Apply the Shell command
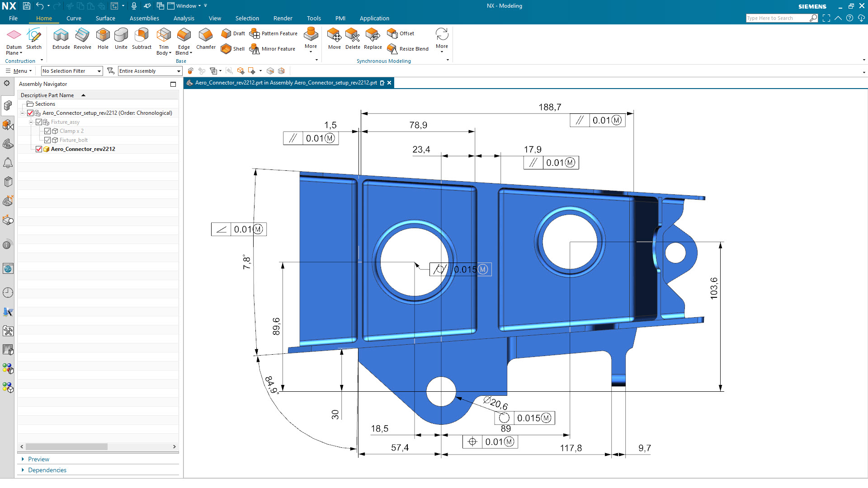Image resolution: width=868 pixels, height=488 pixels. click(x=232, y=49)
